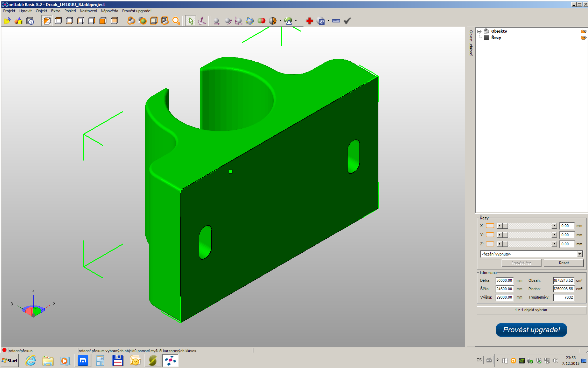Toggle the Y axis cut button
Image resolution: width=588 pixels, height=368 pixels.
pos(490,235)
